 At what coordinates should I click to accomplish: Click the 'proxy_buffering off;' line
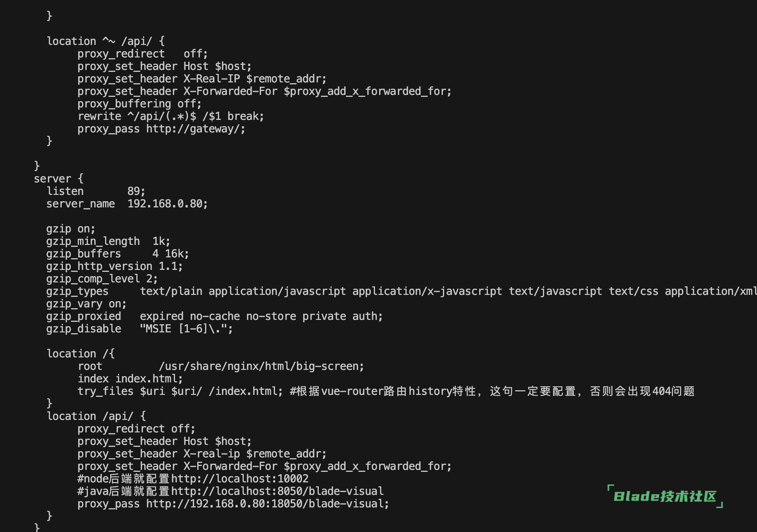click(x=139, y=104)
